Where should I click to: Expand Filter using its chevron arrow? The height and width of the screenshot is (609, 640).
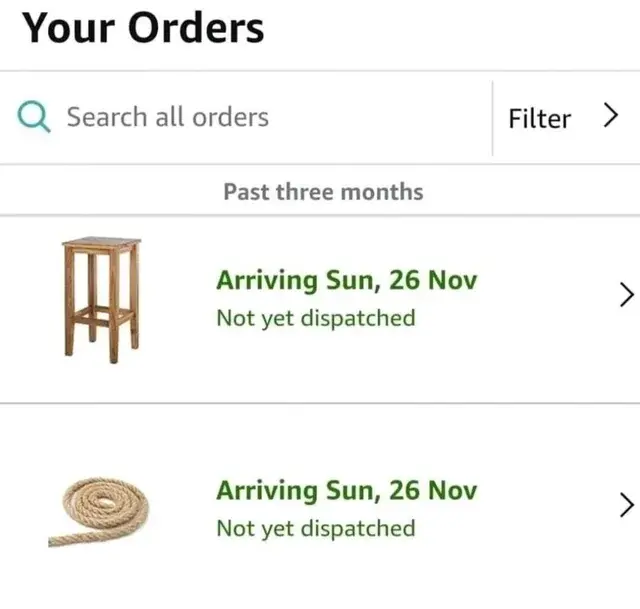611,117
